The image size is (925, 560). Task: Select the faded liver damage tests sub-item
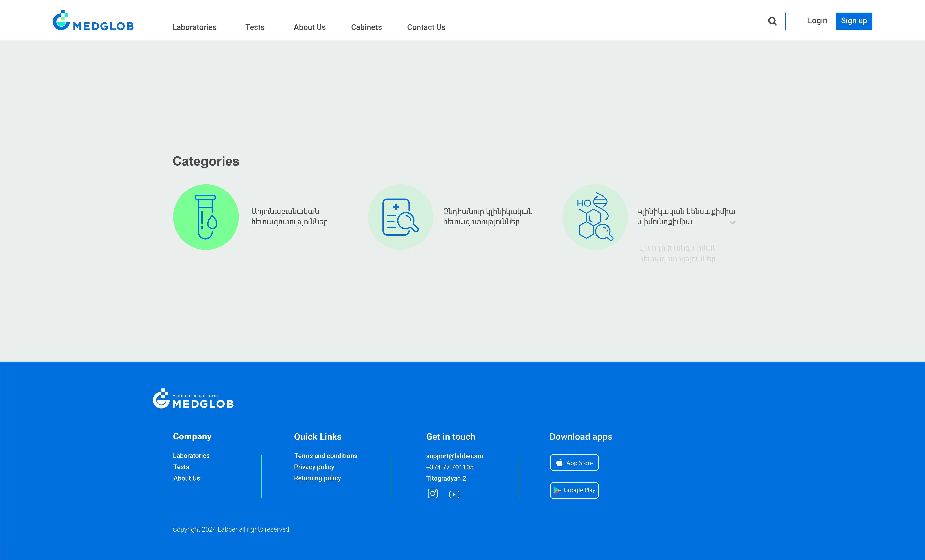click(677, 254)
